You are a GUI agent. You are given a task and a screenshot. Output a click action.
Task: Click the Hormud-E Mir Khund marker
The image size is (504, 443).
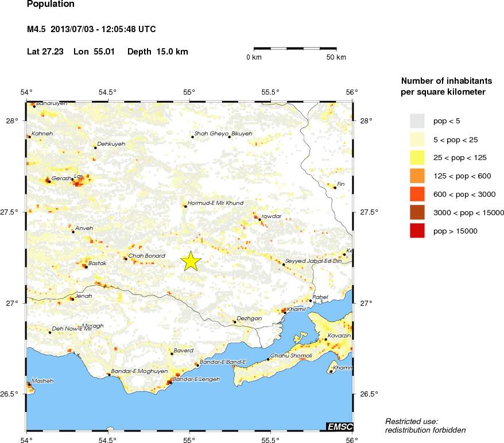coord(185,206)
